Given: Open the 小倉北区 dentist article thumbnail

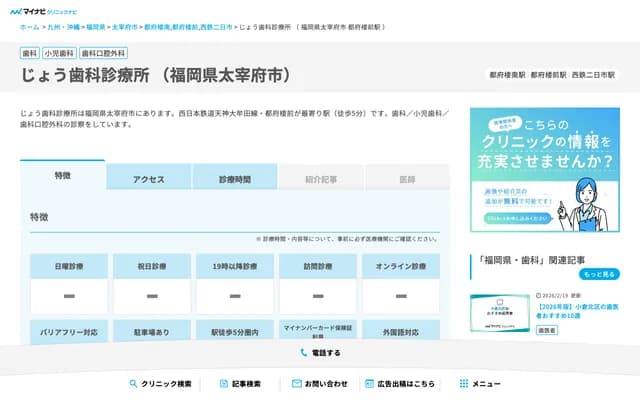Looking at the screenshot, I should (502, 311).
